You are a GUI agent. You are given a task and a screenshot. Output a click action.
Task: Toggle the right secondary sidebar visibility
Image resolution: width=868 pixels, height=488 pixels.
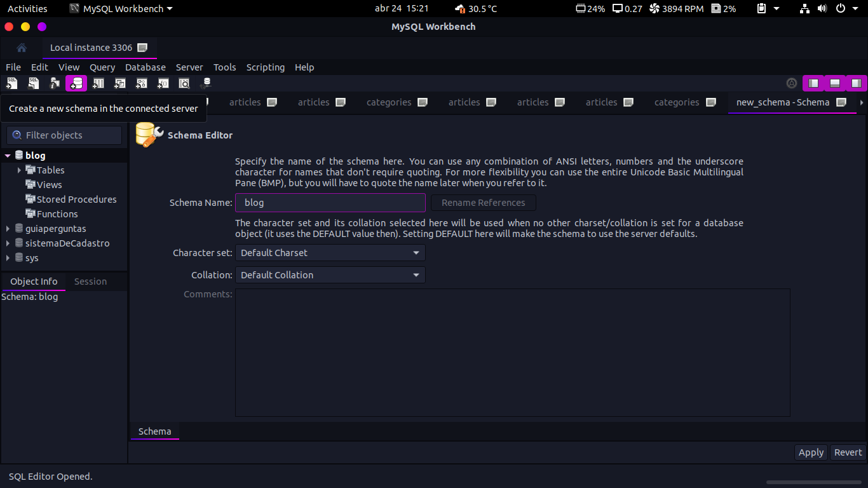pos(857,83)
